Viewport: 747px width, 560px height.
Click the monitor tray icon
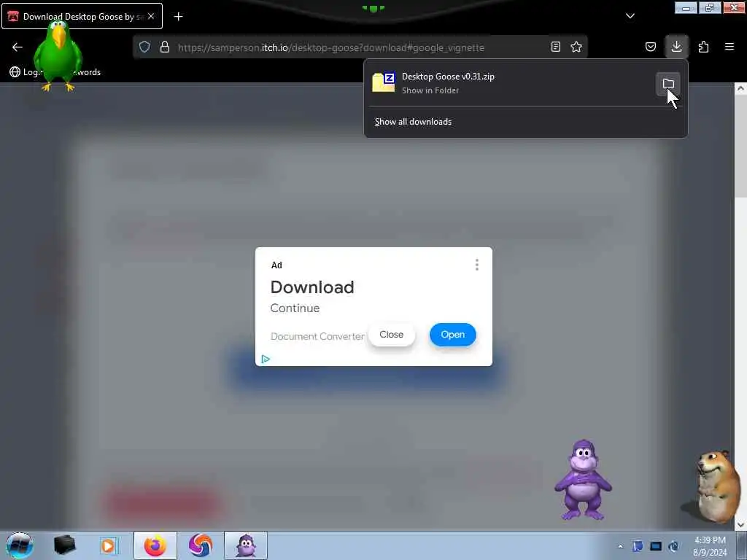[656, 546]
